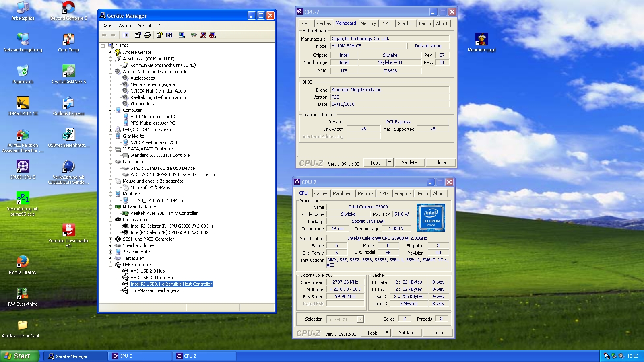Scan for hardware changes via toolbar icon

coord(182,35)
